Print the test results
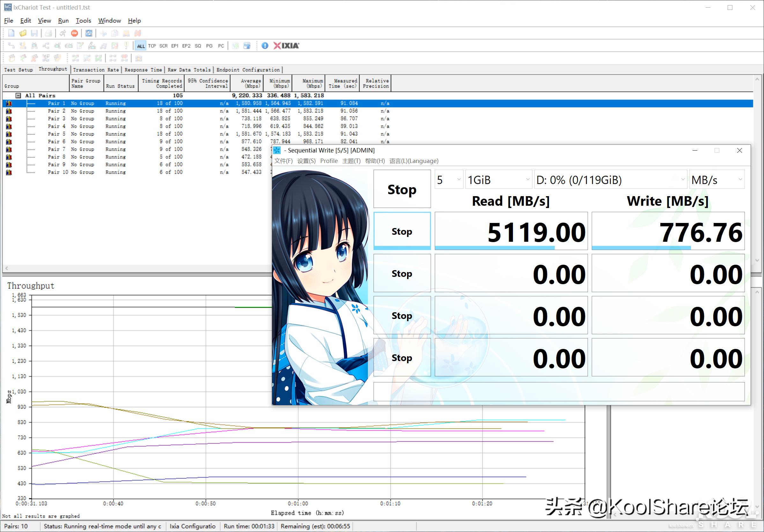Viewport: 764px width, 532px height. (x=48, y=33)
